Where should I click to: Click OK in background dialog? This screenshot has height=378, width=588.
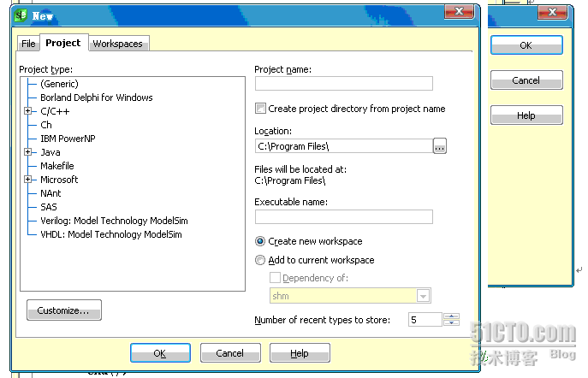526,45
